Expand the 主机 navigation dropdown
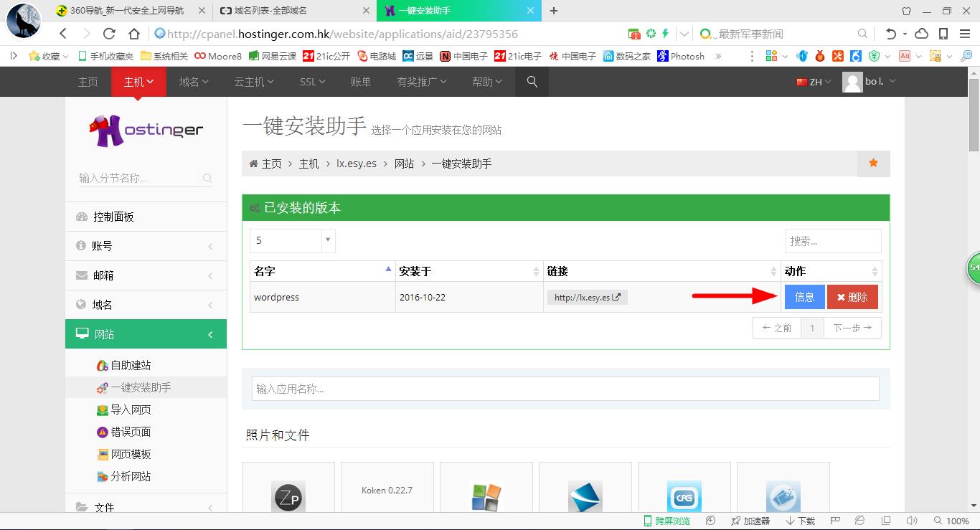The image size is (980, 530). point(137,81)
